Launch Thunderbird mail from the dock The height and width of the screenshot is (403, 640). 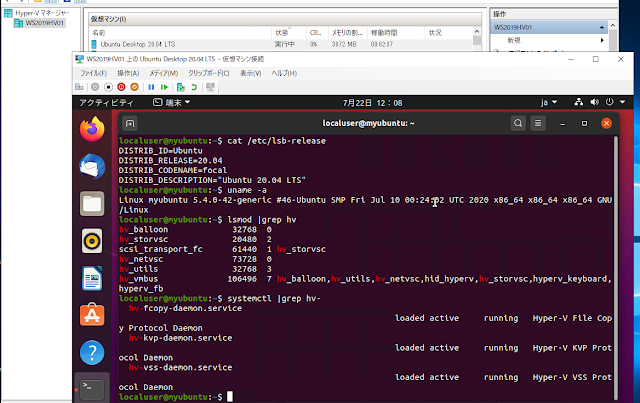pyautogui.click(x=92, y=166)
